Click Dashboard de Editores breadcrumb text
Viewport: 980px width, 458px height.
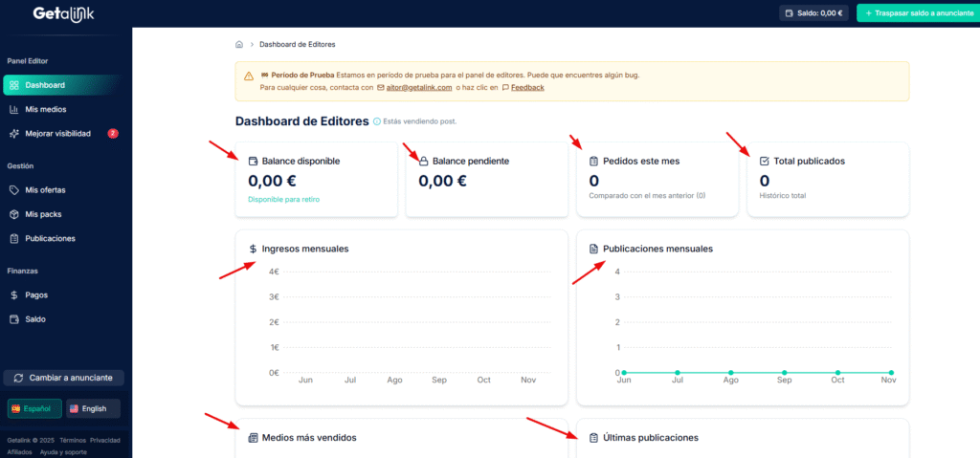(298, 44)
